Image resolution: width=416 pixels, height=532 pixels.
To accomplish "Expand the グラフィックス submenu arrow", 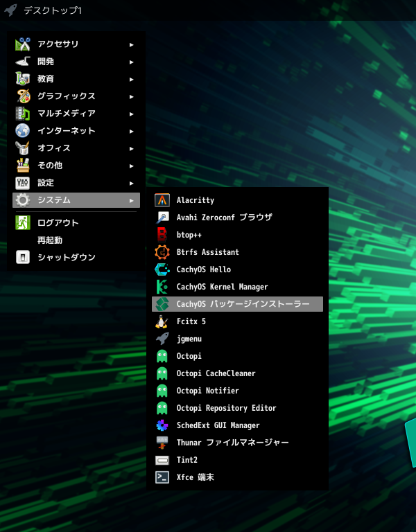I will click(x=132, y=96).
